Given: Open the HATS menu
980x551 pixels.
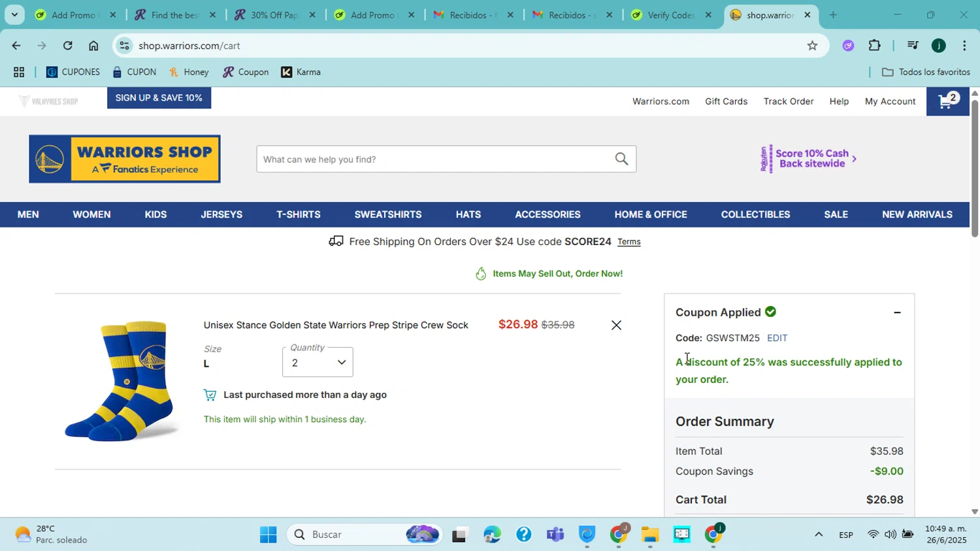Looking at the screenshot, I should tap(468, 214).
